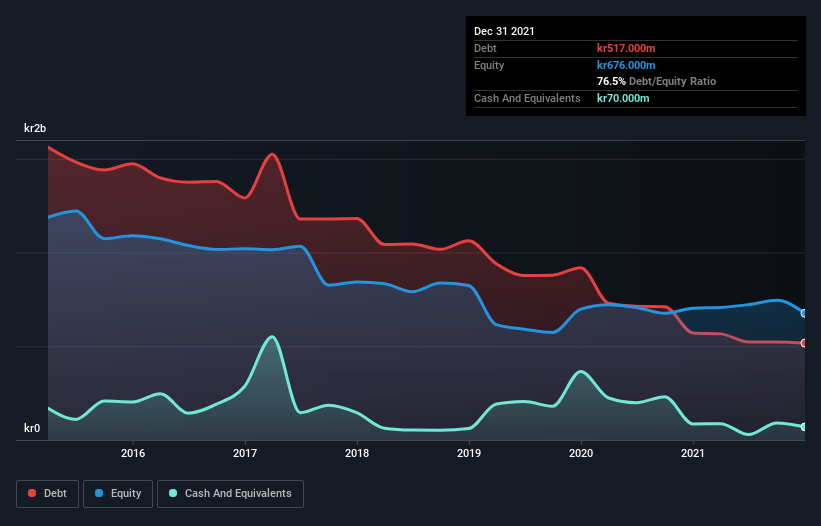Select the blue Equity endpoint marker
The height and width of the screenshot is (526, 821).
pyautogui.click(x=804, y=314)
